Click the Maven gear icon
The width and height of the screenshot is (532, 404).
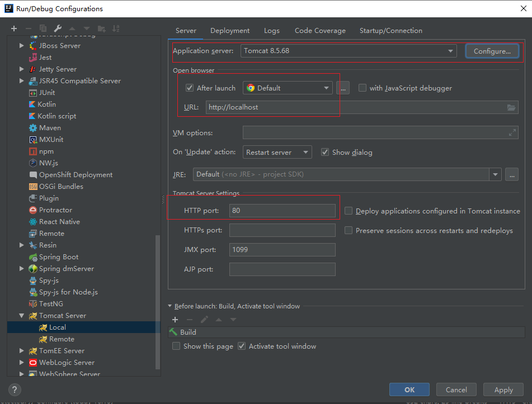click(x=33, y=128)
